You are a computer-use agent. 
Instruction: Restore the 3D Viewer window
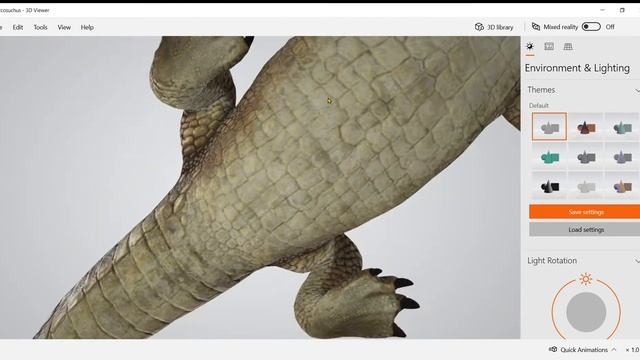point(622,10)
